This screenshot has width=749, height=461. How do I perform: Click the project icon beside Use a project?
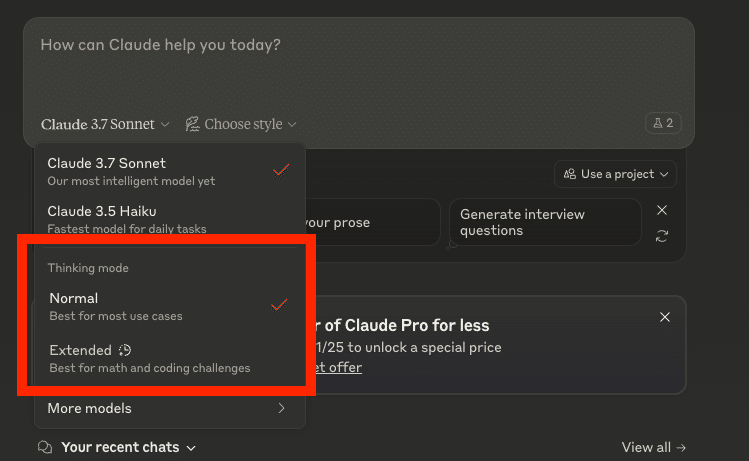pyautogui.click(x=570, y=174)
